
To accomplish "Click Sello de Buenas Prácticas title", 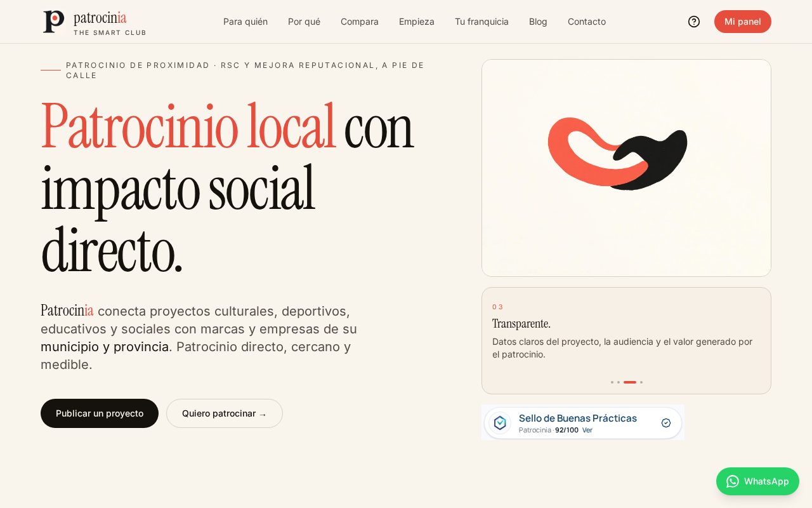I will 578,418.
